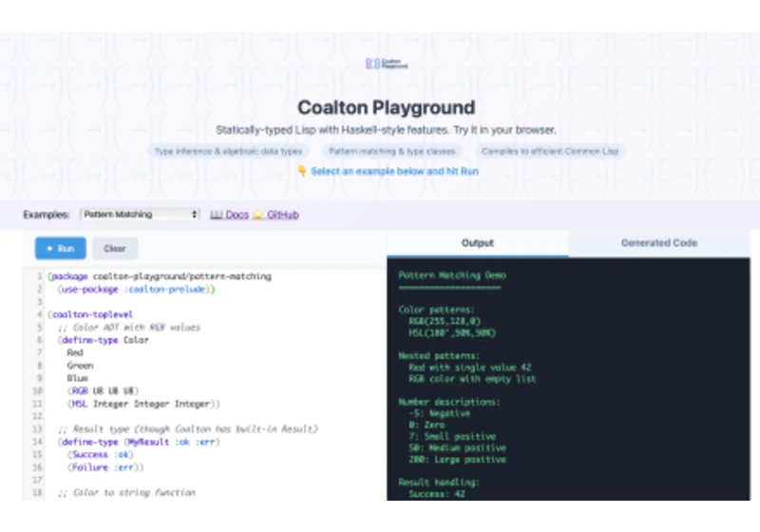The image size is (760, 532).
Task: Click the pointing-down hand emoji icon
Action: [x=302, y=171]
